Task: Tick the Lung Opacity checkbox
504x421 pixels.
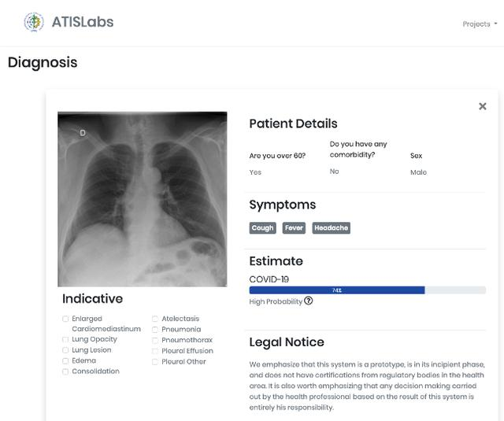Action: pos(65,339)
